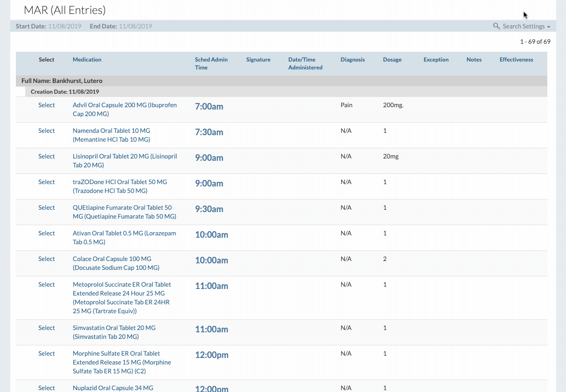Click the Date/Time Administered column header
The width and height of the screenshot is (566, 392).
(x=305, y=63)
